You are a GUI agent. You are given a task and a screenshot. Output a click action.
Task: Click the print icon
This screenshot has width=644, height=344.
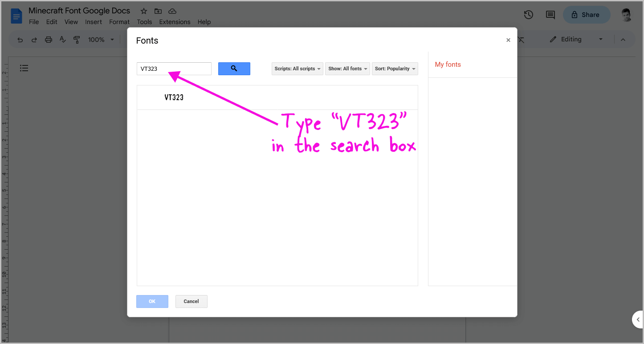(49, 40)
